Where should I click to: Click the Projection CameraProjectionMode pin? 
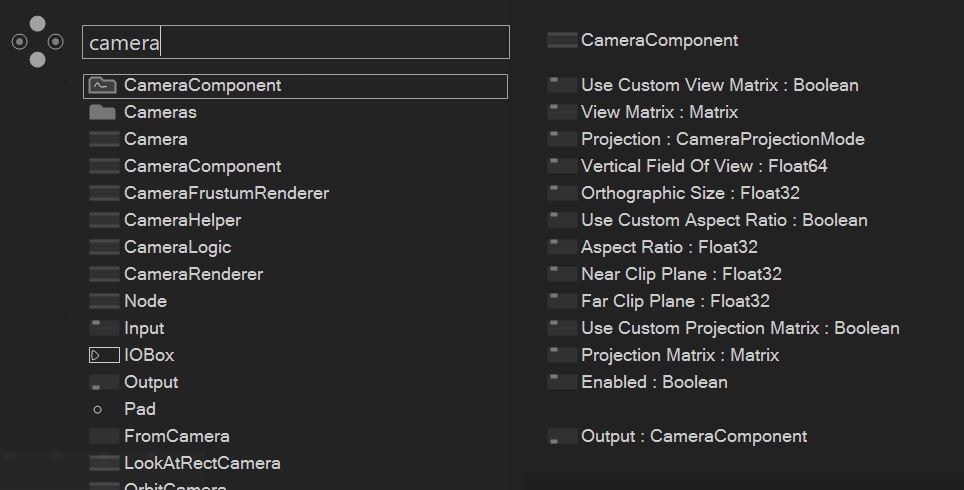pyautogui.click(x=563, y=139)
